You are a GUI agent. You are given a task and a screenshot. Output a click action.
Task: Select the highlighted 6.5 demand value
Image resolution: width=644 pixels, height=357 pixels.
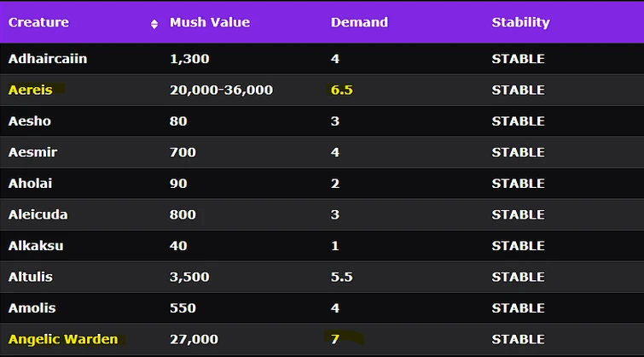coord(341,90)
